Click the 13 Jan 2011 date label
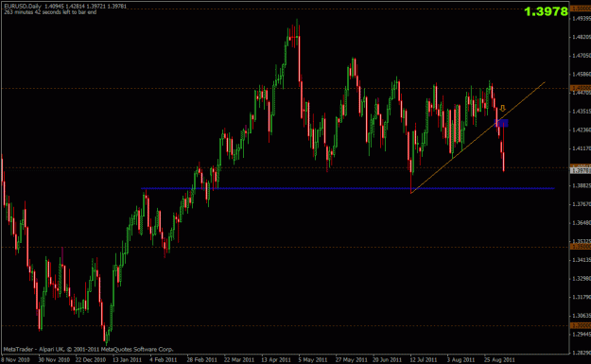 click(127, 359)
